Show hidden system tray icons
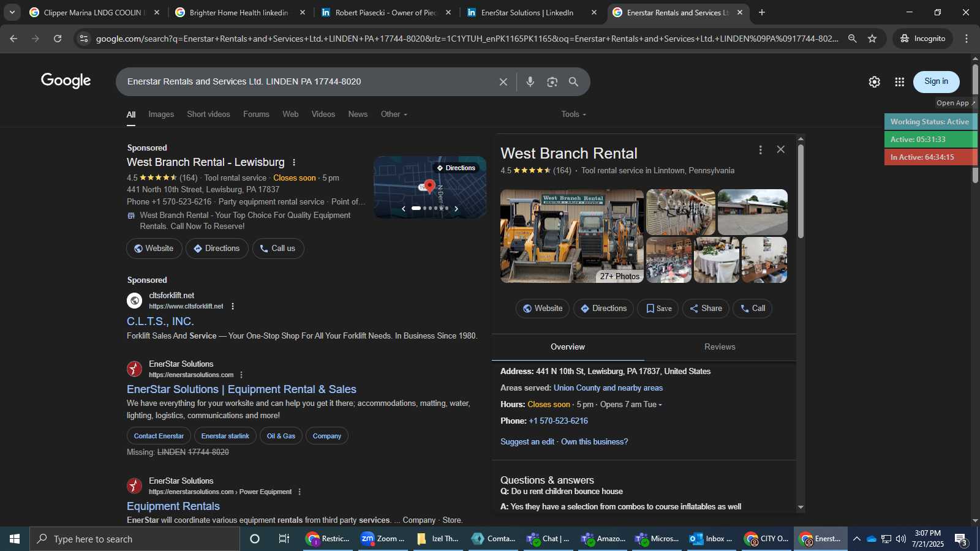Viewport: 980px width, 551px height. [x=857, y=539]
